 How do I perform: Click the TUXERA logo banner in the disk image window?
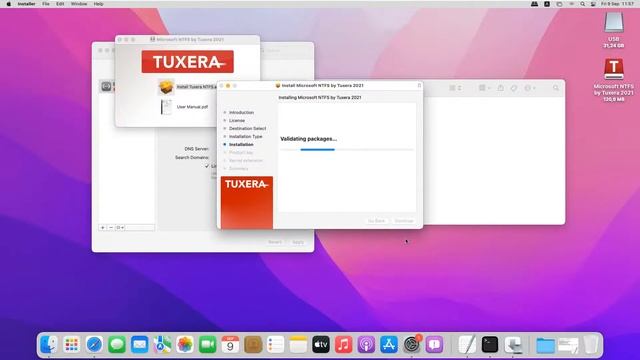tap(188, 62)
